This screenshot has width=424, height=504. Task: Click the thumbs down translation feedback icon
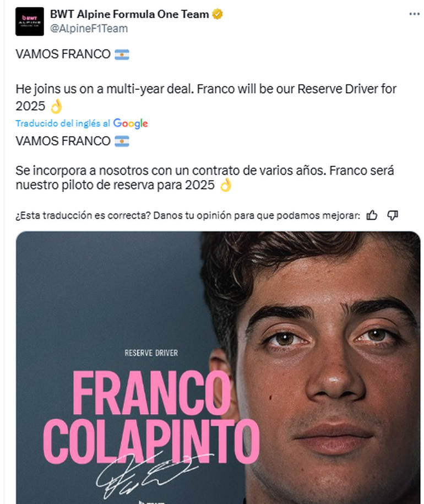(x=393, y=215)
